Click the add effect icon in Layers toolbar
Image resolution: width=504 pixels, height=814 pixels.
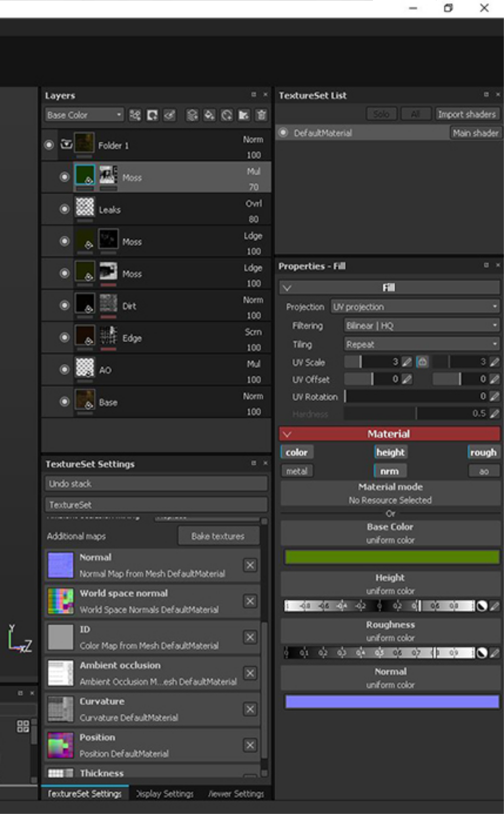tap(135, 115)
